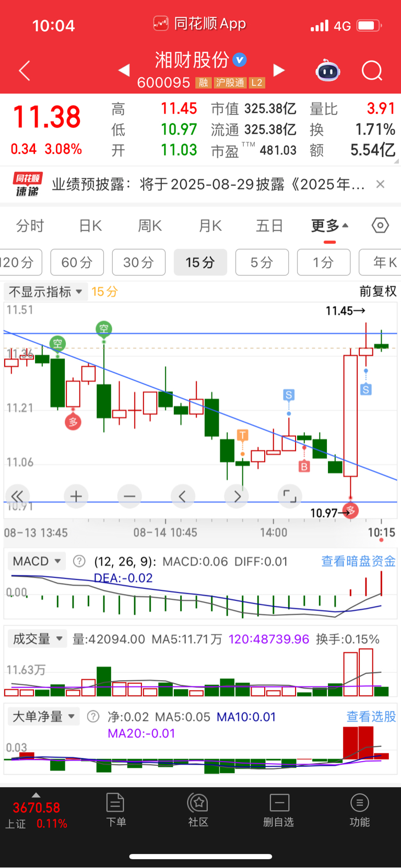Open 成交量 indicator dropdown
This screenshot has height=868, width=401.
pyautogui.click(x=37, y=638)
